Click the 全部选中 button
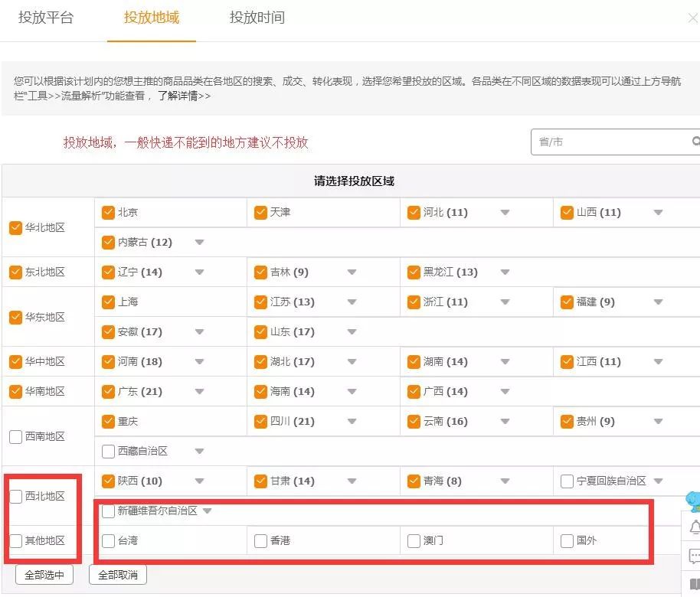The height and width of the screenshot is (597, 700). [x=43, y=574]
